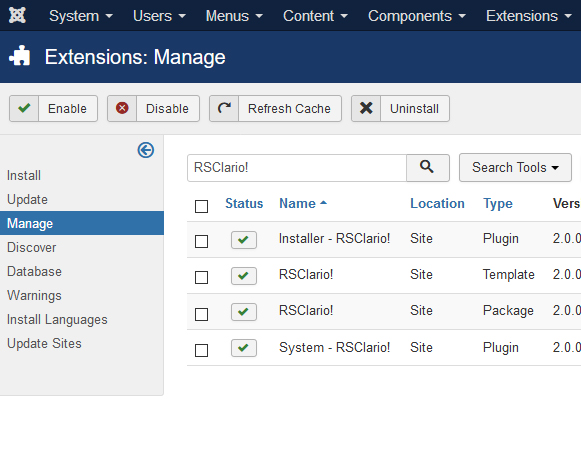
Task: Click the RSClario! name in Package row
Action: pyautogui.click(x=306, y=310)
